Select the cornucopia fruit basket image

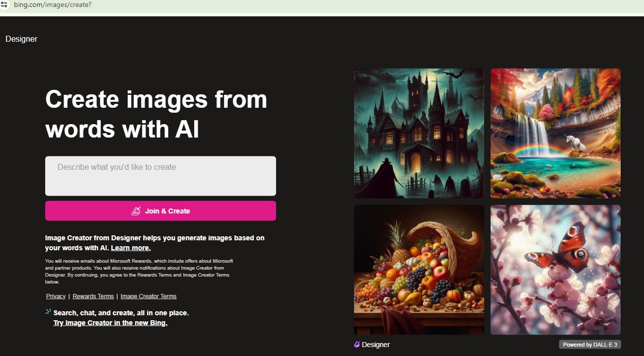pyautogui.click(x=419, y=270)
